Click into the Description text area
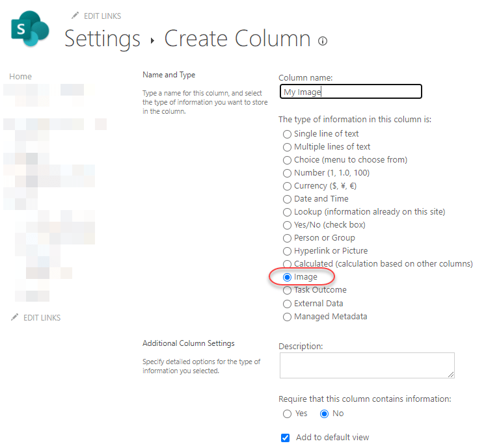The height and width of the screenshot is (448, 486). click(367, 365)
